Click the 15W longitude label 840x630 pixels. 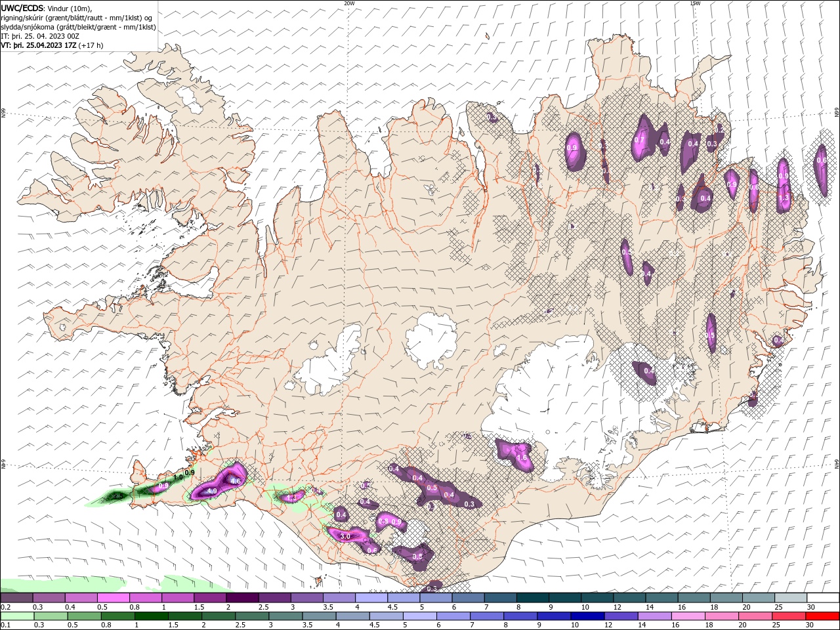[x=694, y=3]
